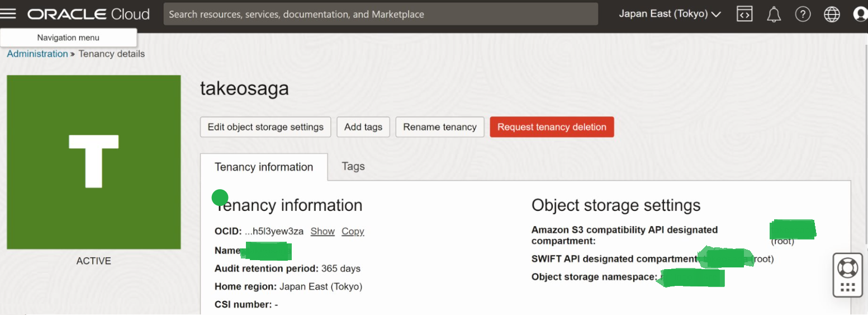
Task: Launch Cloud Shell developer tools icon
Action: [x=744, y=14]
